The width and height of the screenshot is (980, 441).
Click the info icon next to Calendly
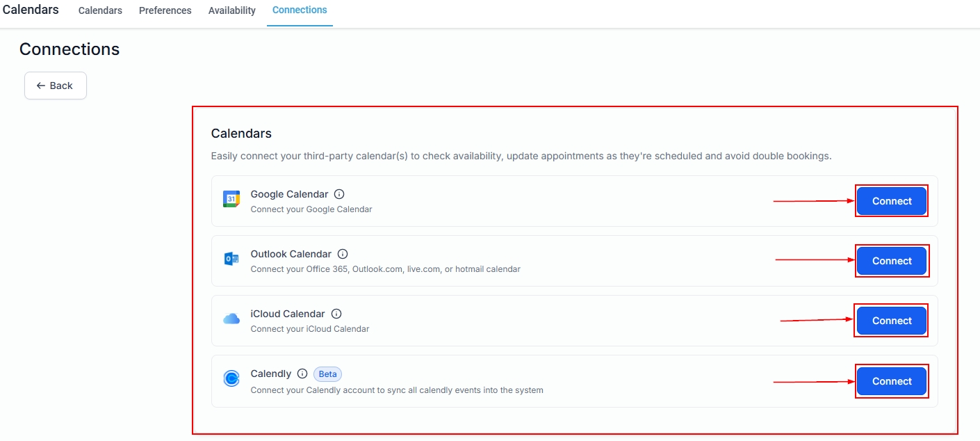point(302,374)
